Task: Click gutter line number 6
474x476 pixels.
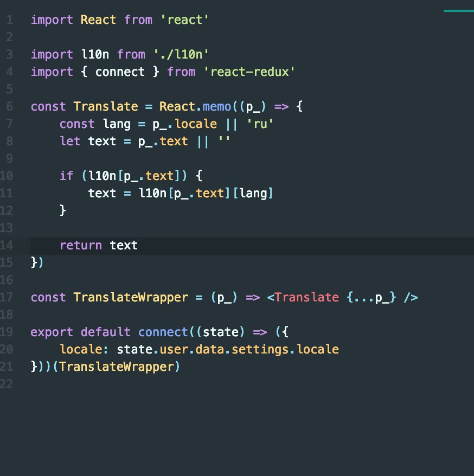Action: point(9,107)
